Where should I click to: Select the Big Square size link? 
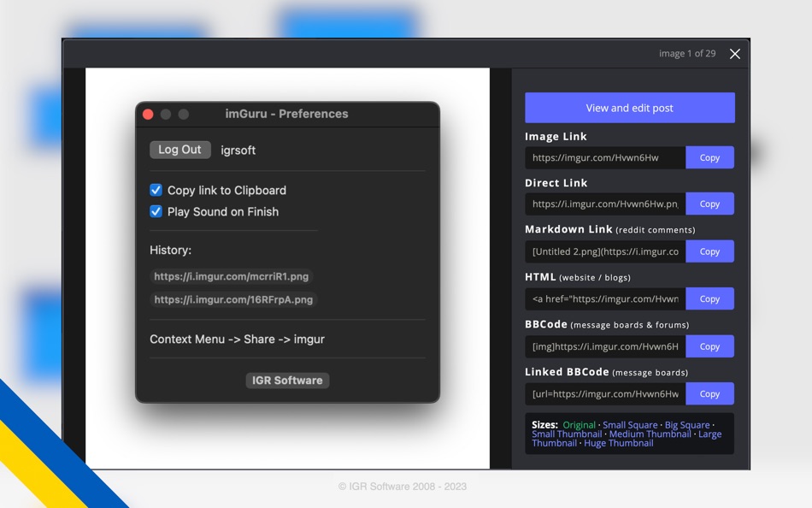point(687,425)
